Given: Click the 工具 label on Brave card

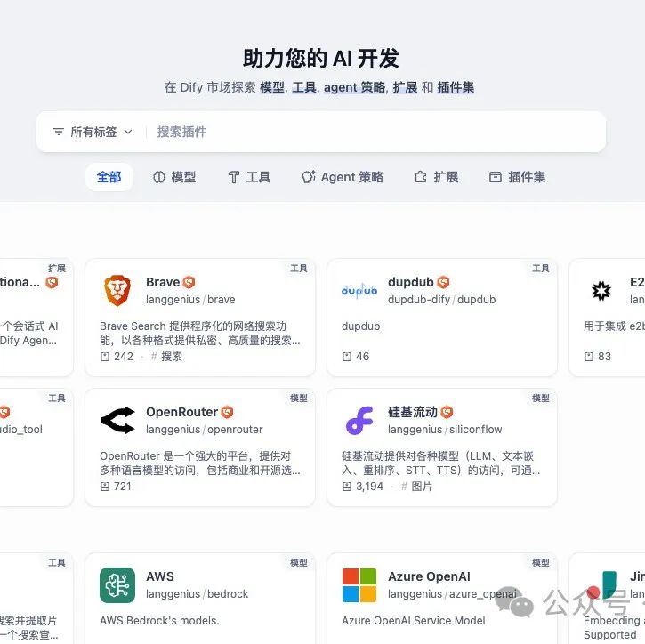Looking at the screenshot, I should point(299,269).
